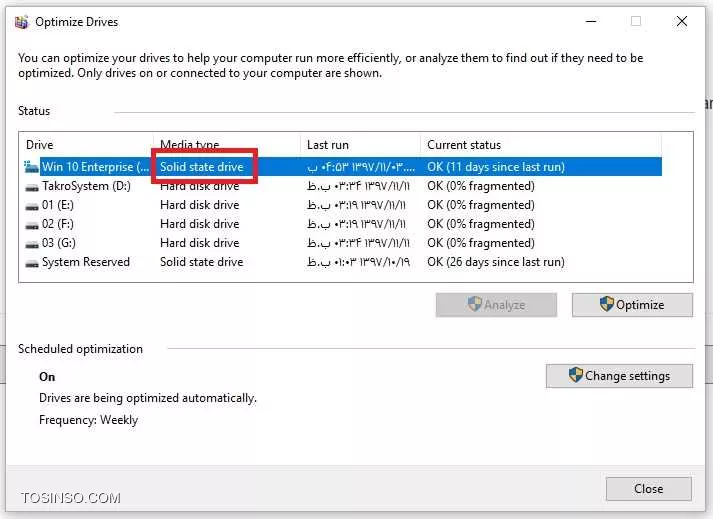This screenshot has width=713, height=519.
Task: Sort by the Last run column header
Action: (360, 145)
